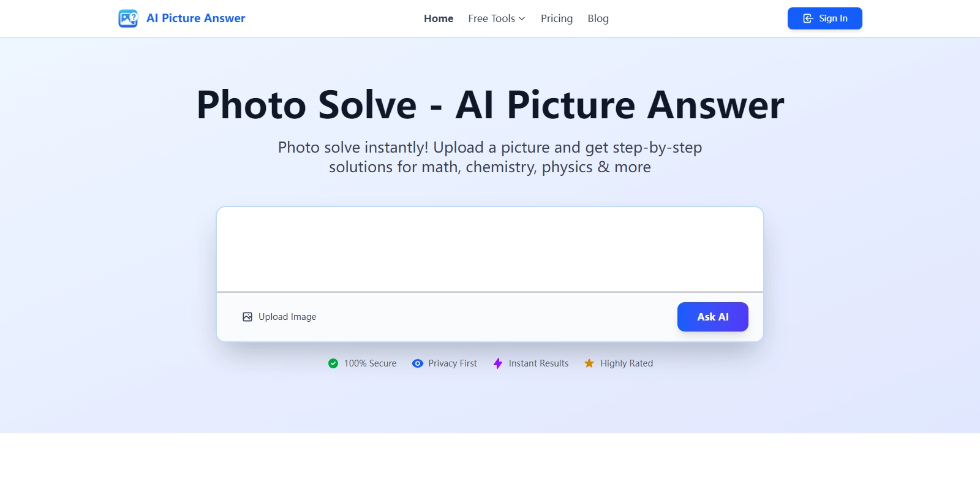This screenshot has height=478, width=980.
Task: Open the Free Tools dropdown menu
Action: 491,18
